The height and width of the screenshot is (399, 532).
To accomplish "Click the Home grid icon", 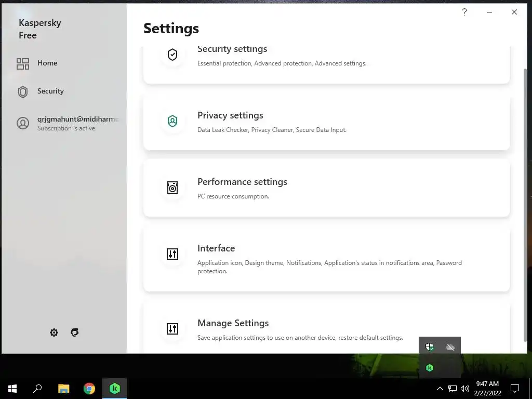I will (23, 63).
